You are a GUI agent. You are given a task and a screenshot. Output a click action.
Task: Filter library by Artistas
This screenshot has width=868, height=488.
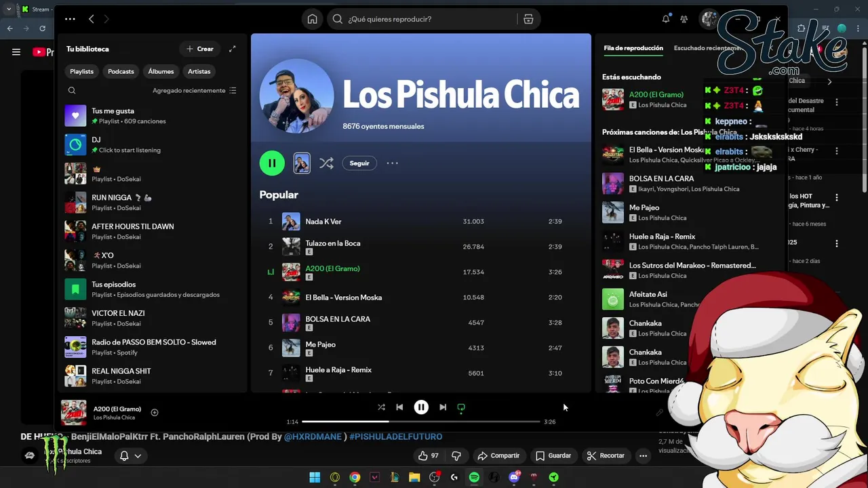click(x=199, y=71)
